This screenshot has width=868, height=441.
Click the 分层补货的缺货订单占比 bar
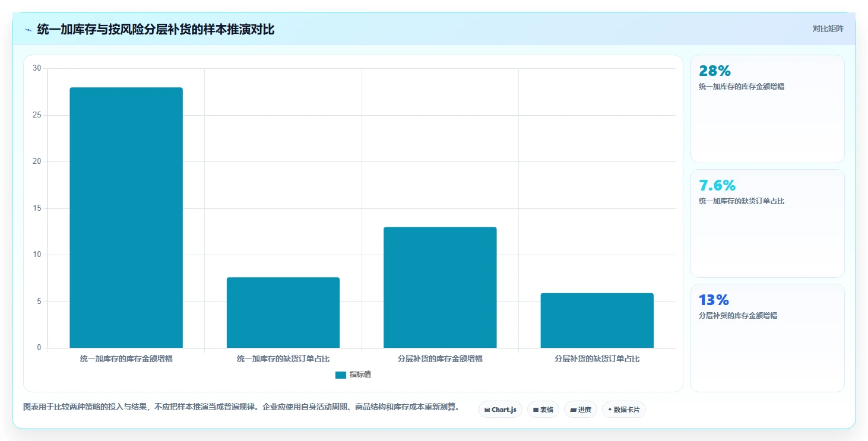pyautogui.click(x=597, y=321)
